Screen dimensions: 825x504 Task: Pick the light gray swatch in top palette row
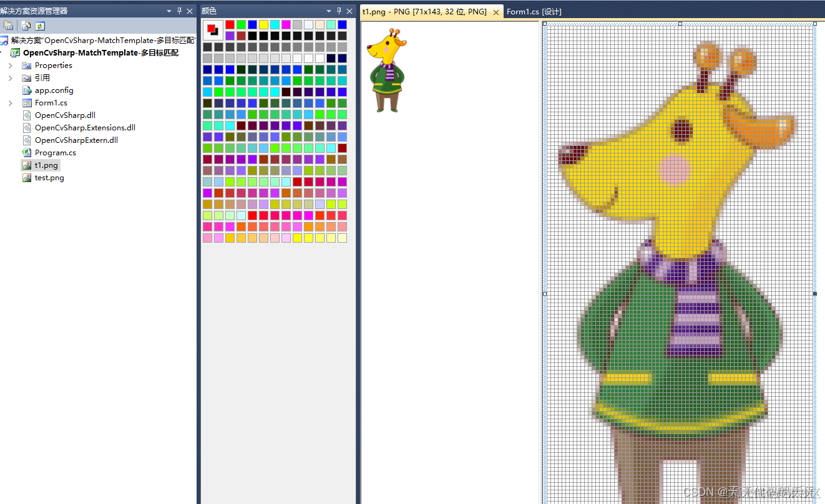(297, 24)
